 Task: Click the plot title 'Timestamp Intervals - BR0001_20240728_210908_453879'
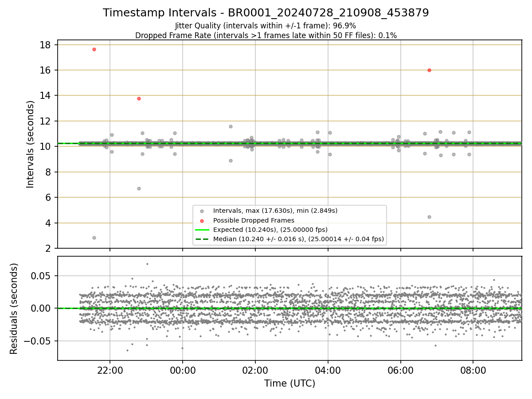(266, 13)
